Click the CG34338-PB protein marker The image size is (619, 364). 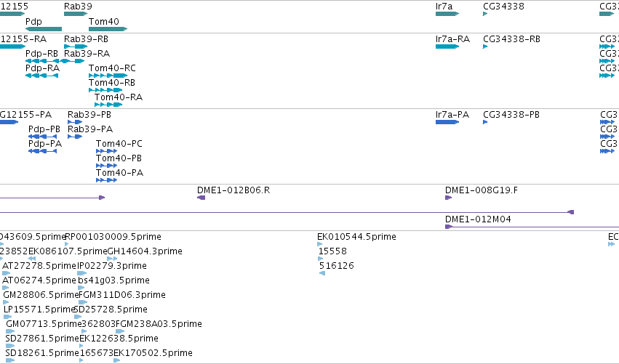point(485,122)
